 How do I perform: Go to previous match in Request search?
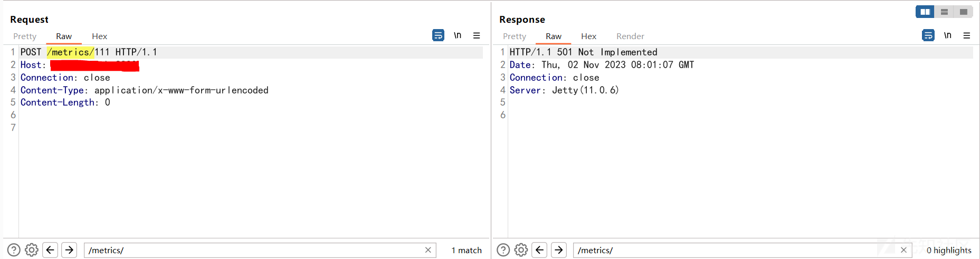click(x=50, y=250)
